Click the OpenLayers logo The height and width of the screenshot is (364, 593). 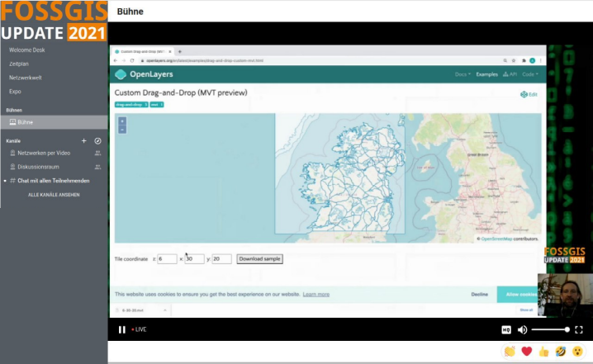tap(144, 74)
